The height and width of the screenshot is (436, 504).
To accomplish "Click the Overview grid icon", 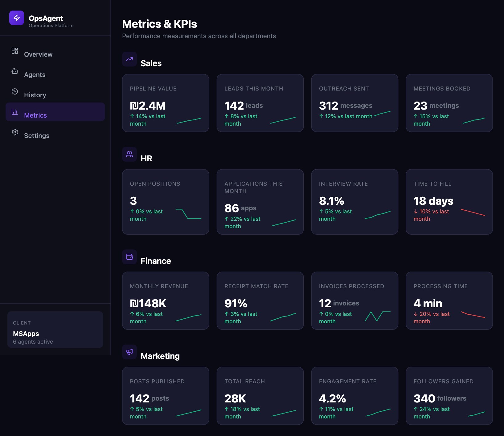I will 15,51.
